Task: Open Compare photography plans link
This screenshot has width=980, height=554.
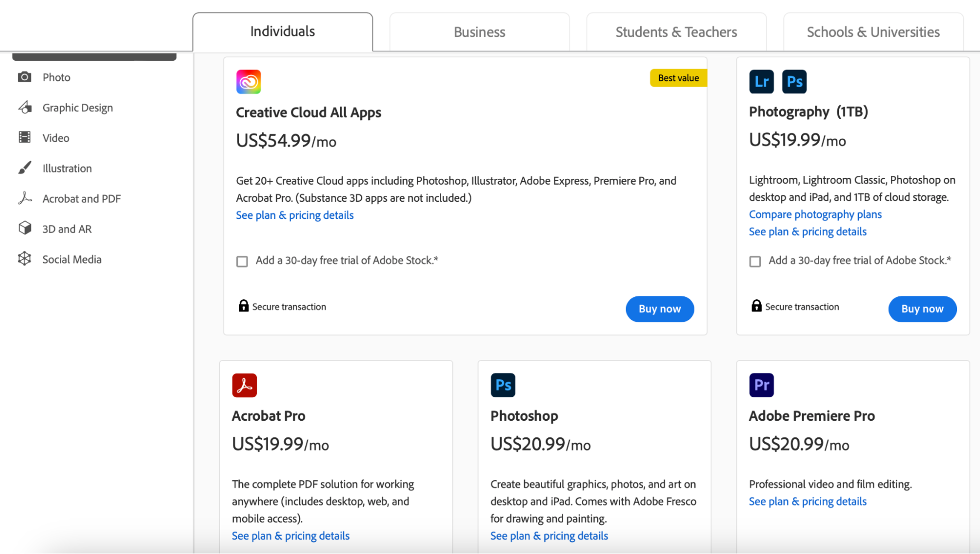Action: [815, 215]
